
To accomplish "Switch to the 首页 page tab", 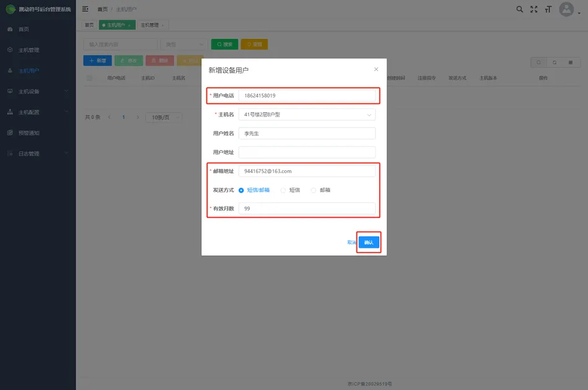I will click(x=89, y=25).
